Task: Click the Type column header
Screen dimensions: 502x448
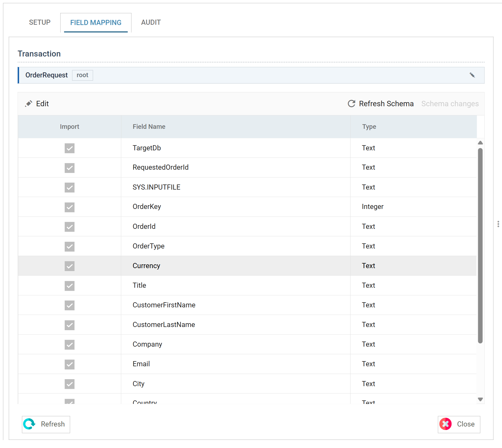Action: point(414,127)
